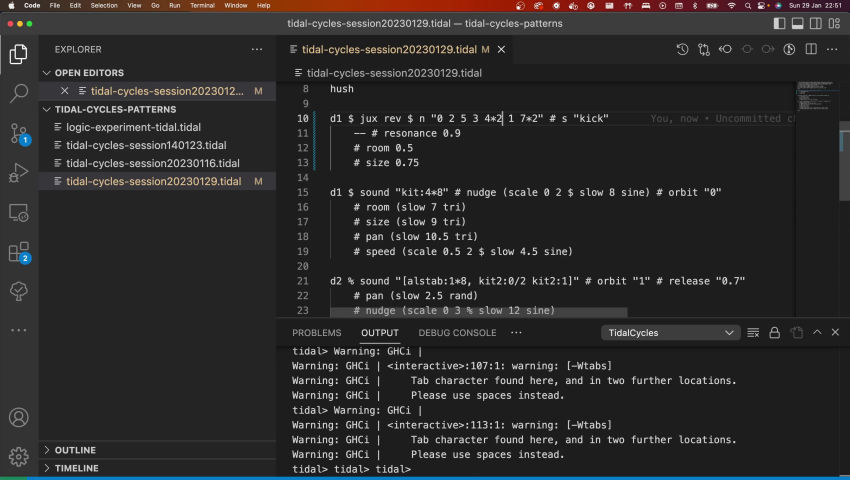
Task: Close the bottom panel
Action: click(835, 332)
